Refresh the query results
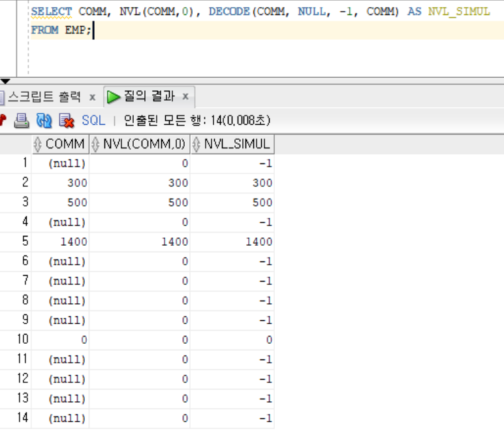The width and height of the screenshot is (504, 447). tap(44, 120)
